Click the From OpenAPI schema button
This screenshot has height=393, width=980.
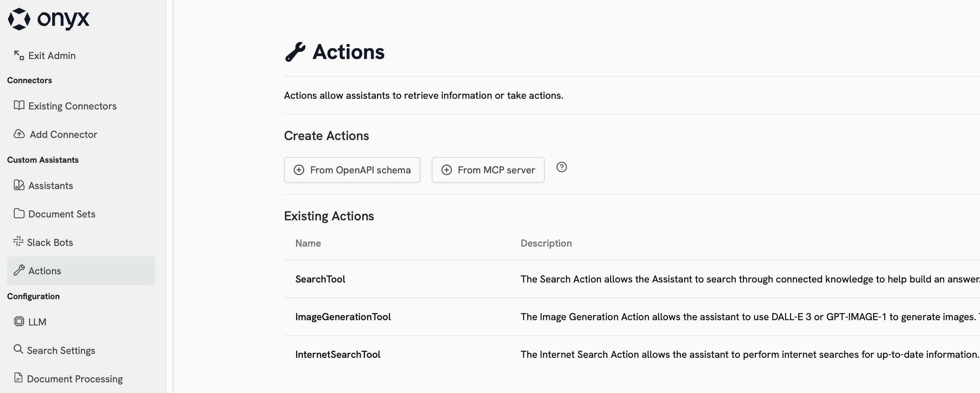click(352, 170)
